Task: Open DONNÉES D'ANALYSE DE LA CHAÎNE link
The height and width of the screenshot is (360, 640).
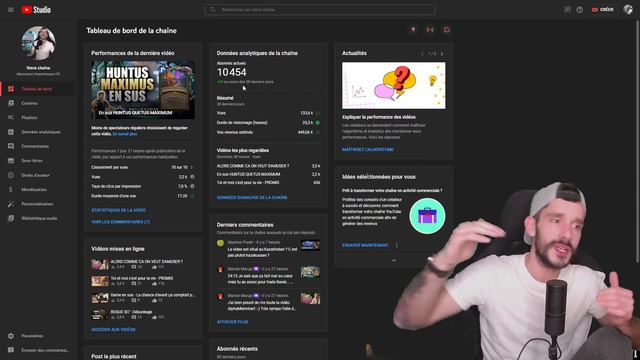Action: pos(252,198)
